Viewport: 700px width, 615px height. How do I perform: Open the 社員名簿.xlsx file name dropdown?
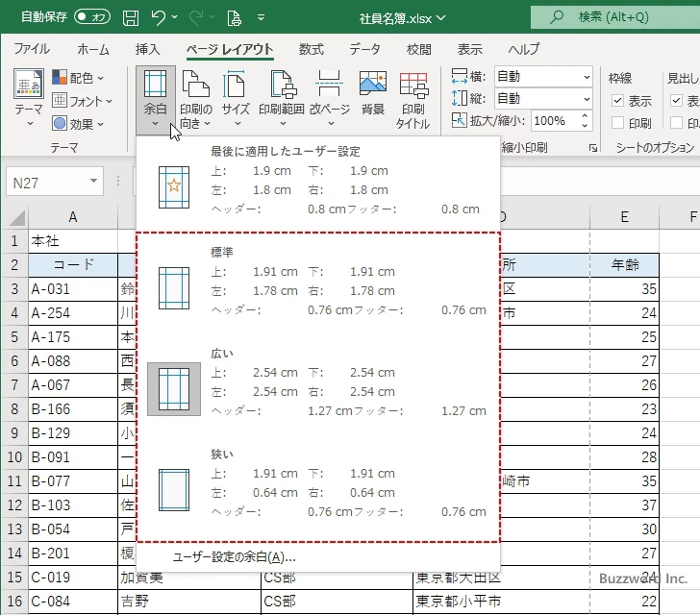pos(403,18)
